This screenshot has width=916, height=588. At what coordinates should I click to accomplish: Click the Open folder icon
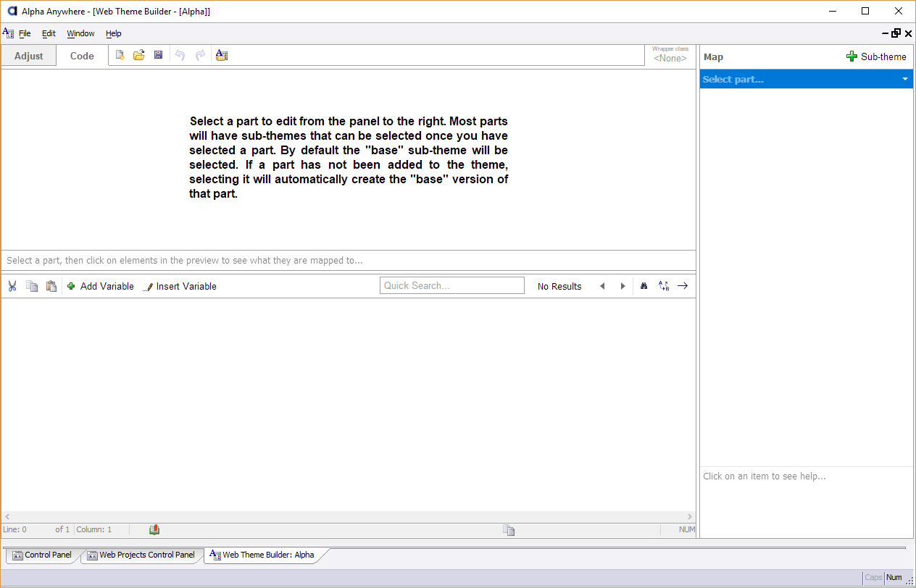tap(139, 55)
